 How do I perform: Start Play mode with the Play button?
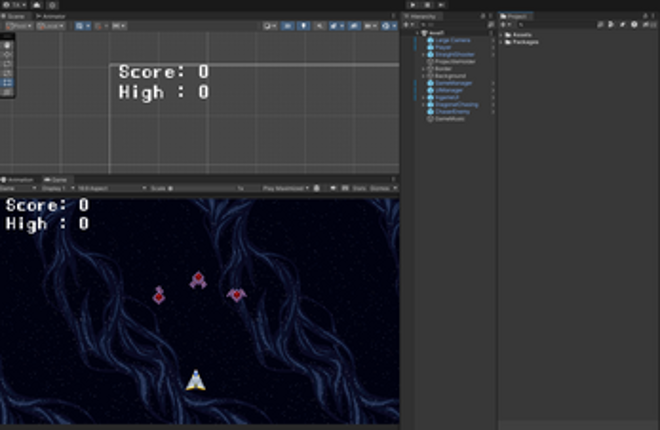click(413, 5)
